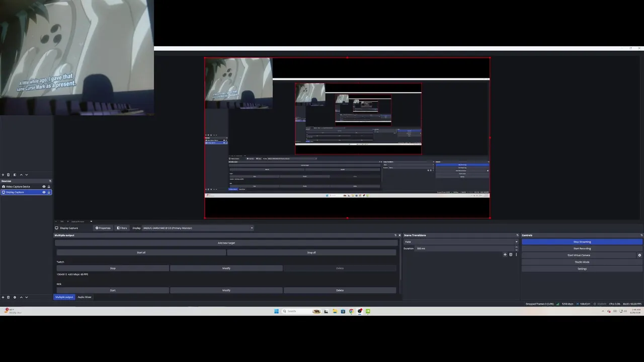Float the Sources dock panel
The image size is (644, 362).
[x=50, y=181]
